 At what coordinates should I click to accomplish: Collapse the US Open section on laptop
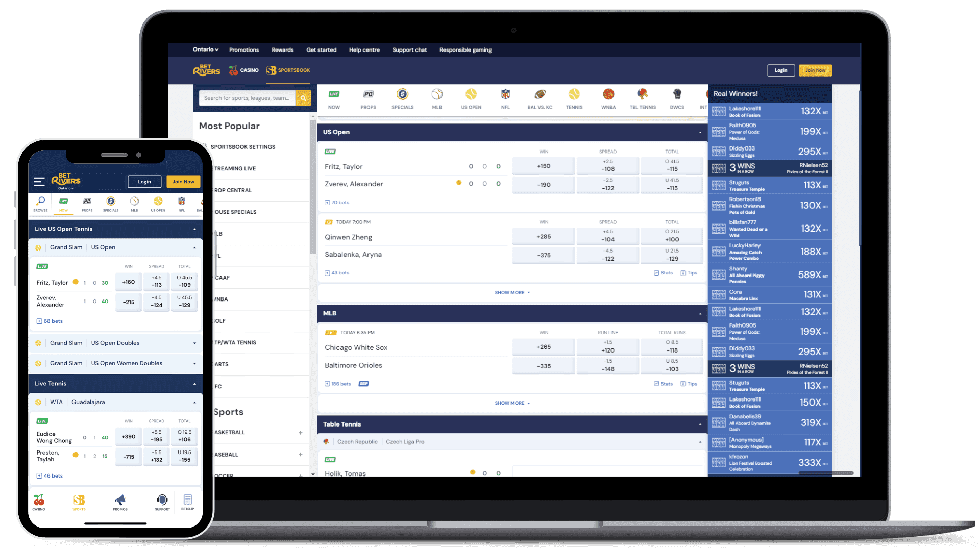(700, 132)
